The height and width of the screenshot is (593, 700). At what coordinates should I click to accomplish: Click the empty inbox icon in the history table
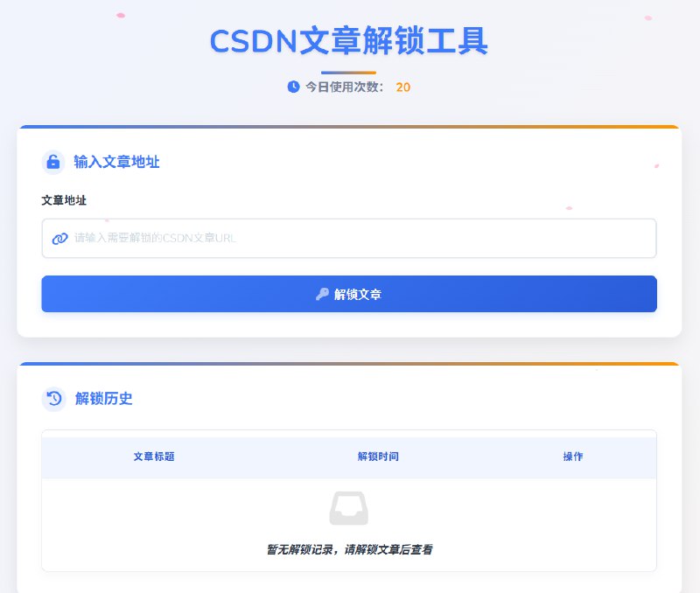pyautogui.click(x=348, y=506)
